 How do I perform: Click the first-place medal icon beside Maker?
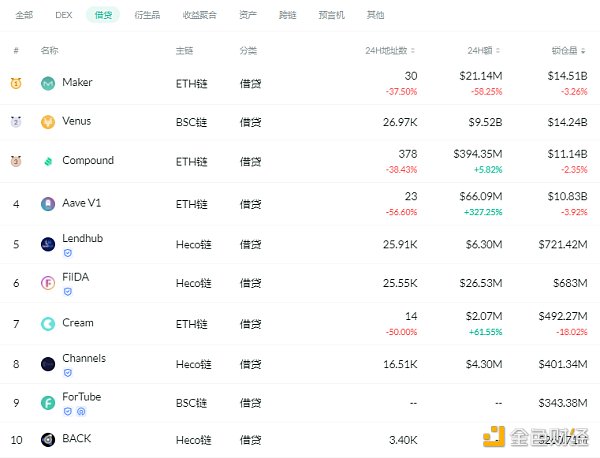click(x=16, y=84)
